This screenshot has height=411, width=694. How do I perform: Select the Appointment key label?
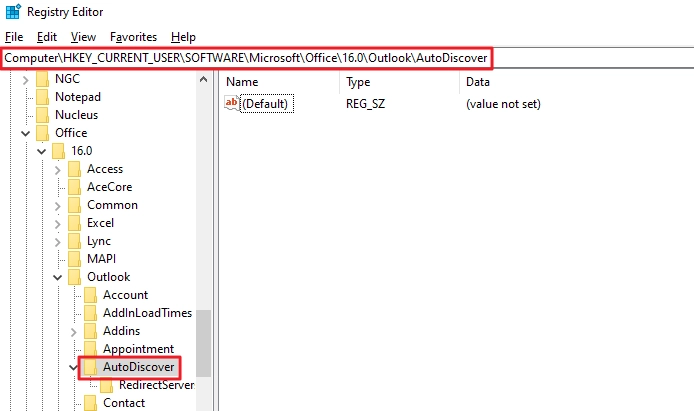click(x=139, y=350)
